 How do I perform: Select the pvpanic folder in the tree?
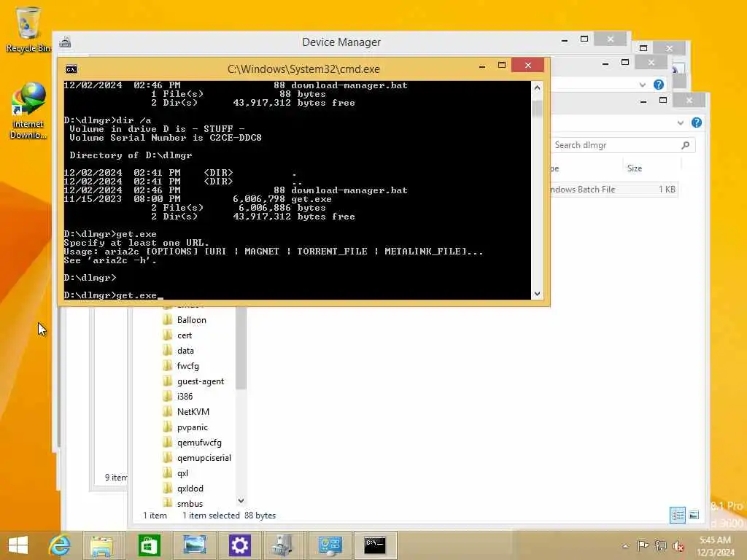point(192,427)
